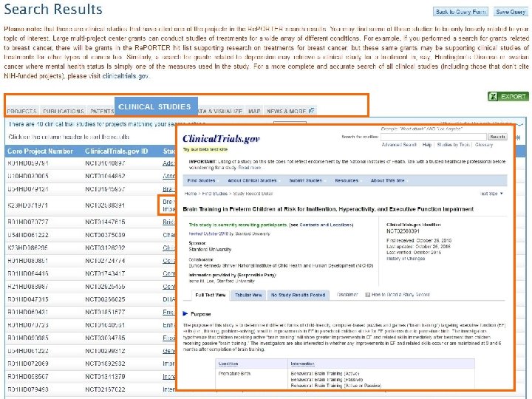Open the News & More tab
This screenshot has width=532, height=399.
point(290,111)
